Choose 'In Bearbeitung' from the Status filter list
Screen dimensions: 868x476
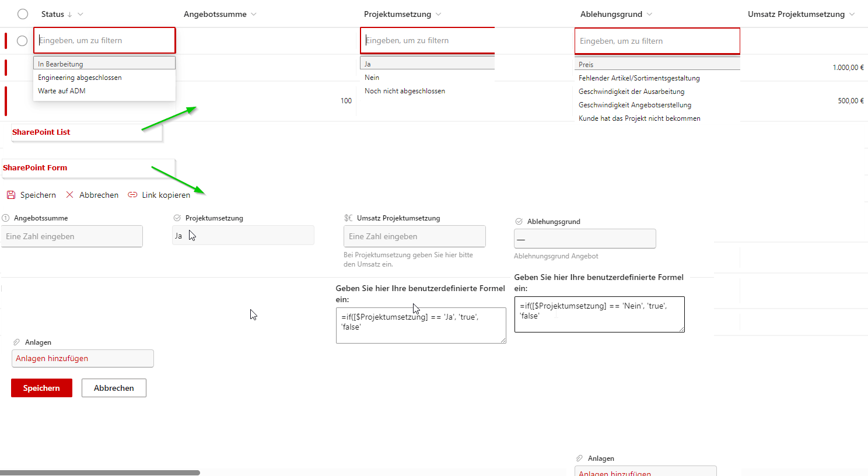[x=104, y=64]
